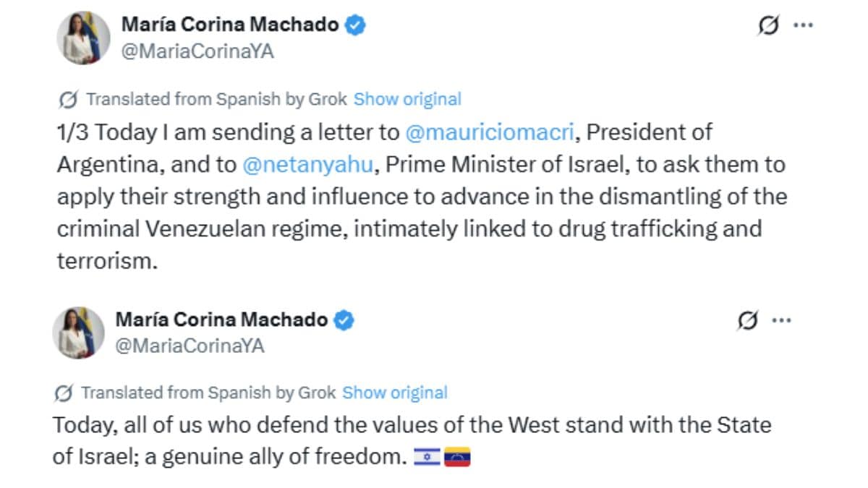Image resolution: width=868 pixels, height=488 pixels.
Task: Show original Spanish text of second tweet
Action: 395,393
